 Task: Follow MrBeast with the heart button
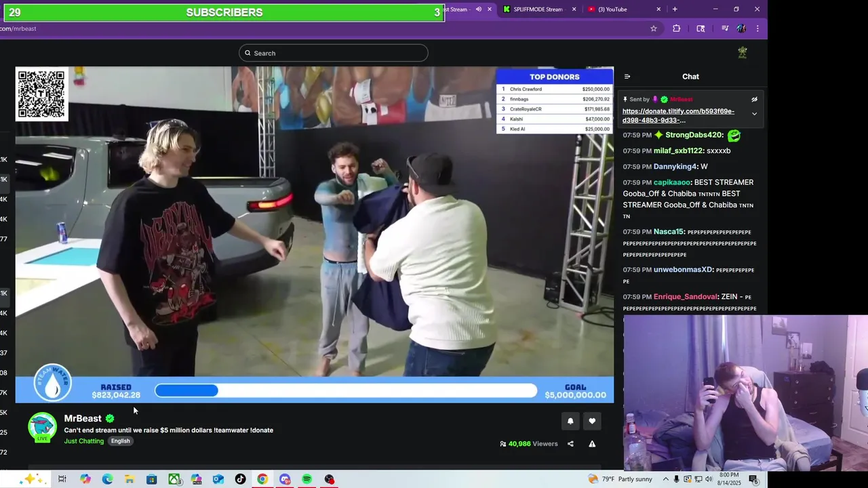pyautogui.click(x=592, y=421)
